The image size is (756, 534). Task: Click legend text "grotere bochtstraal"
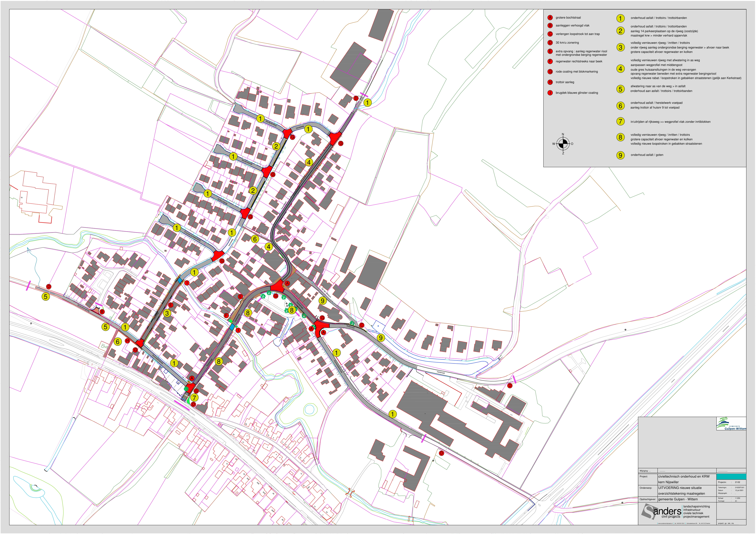click(568, 18)
